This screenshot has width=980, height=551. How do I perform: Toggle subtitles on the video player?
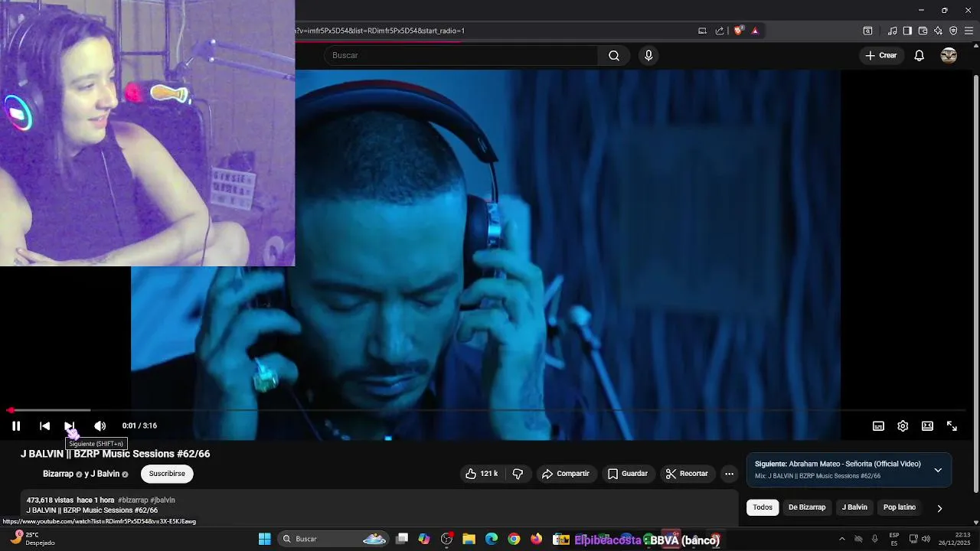pyautogui.click(x=878, y=426)
